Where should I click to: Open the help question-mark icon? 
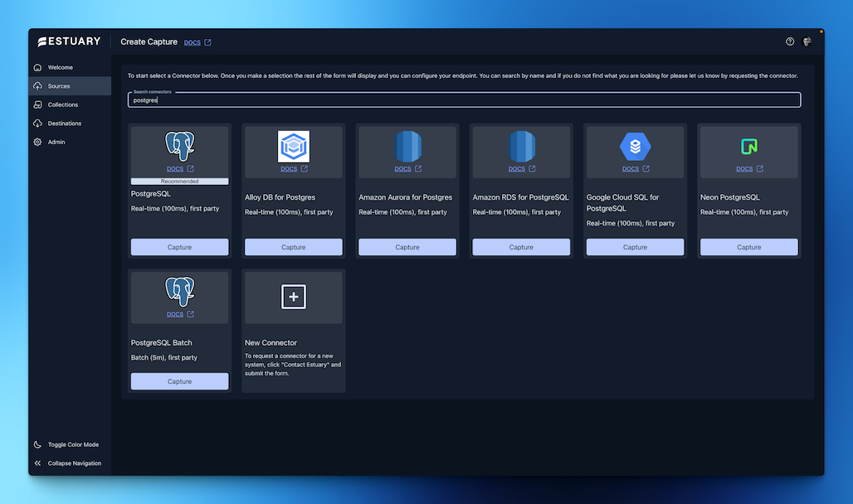click(x=790, y=41)
